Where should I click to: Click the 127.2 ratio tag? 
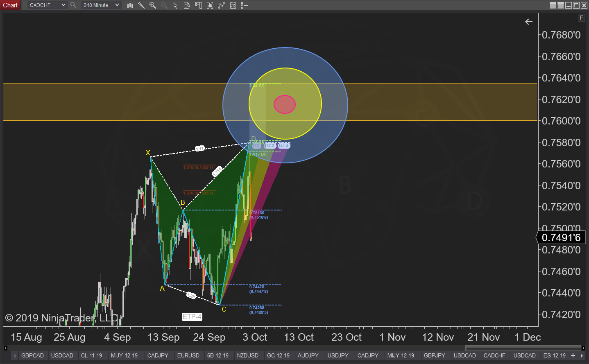pyautogui.click(x=270, y=146)
